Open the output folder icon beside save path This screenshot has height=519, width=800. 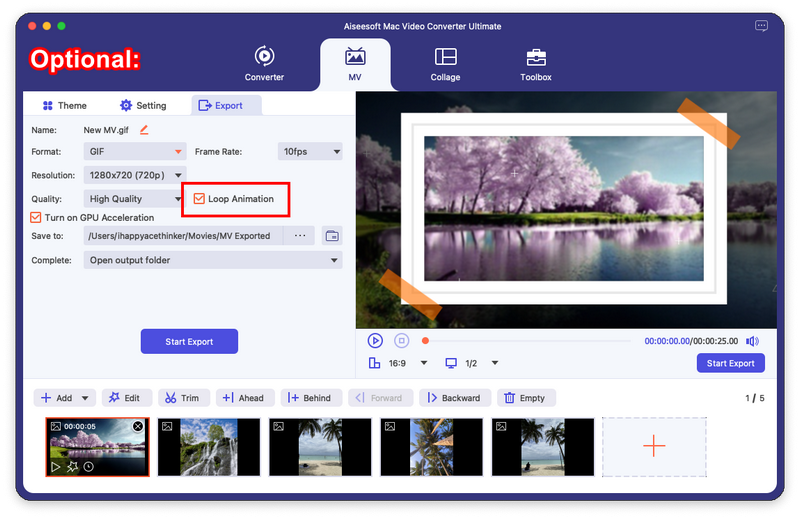pos(332,236)
